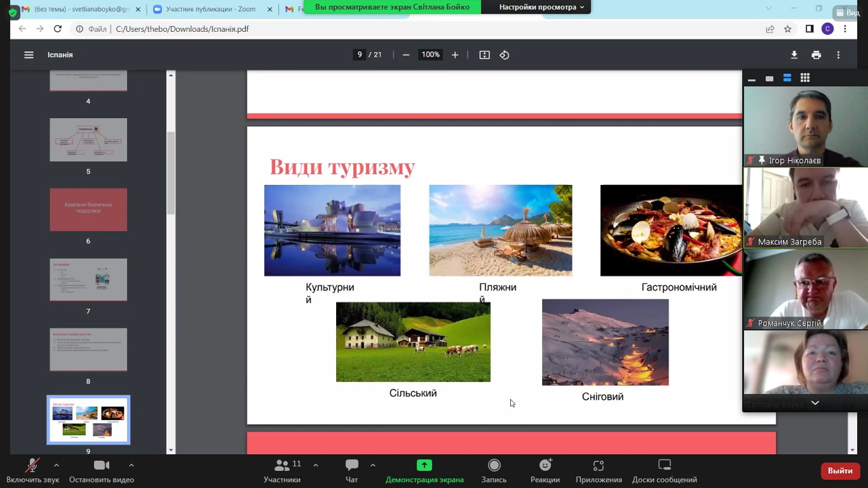Viewport: 868px width, 488px height.
Task: Expand the video panel chevron under Світлана Бойко
Action: pos(815,403)
